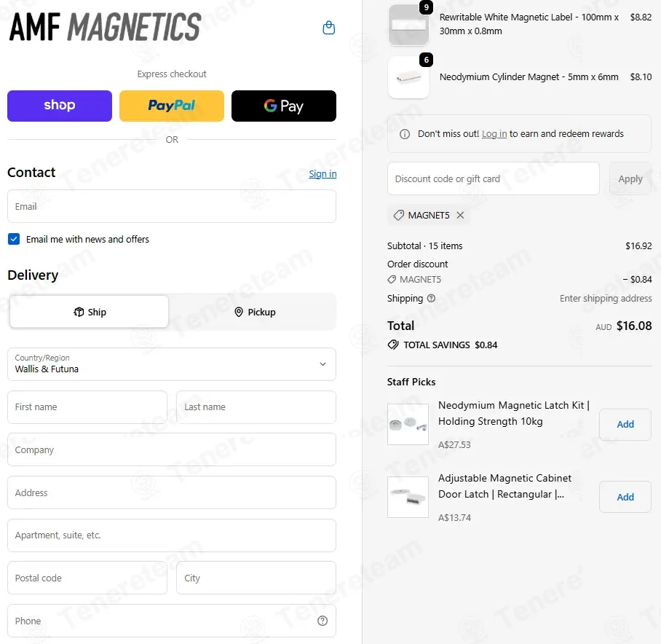Viewport: 661px width, 644px height.
Task: Click the info icon beside rewards message
Action: click(404, 134)
